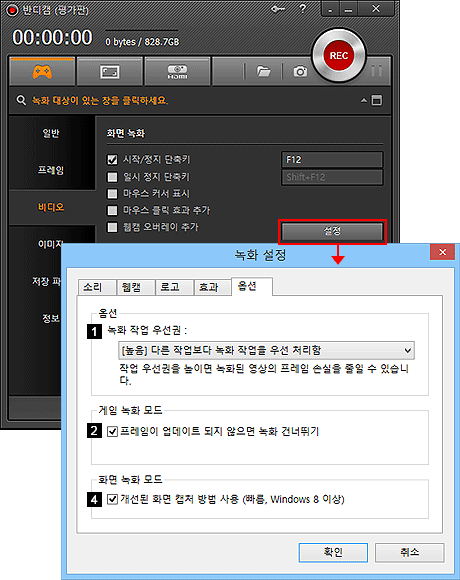The width and height of the screenshot is (460, 580).
Task: Open help question mark icon
Action: pyautogui.click(x=302, y=9)
